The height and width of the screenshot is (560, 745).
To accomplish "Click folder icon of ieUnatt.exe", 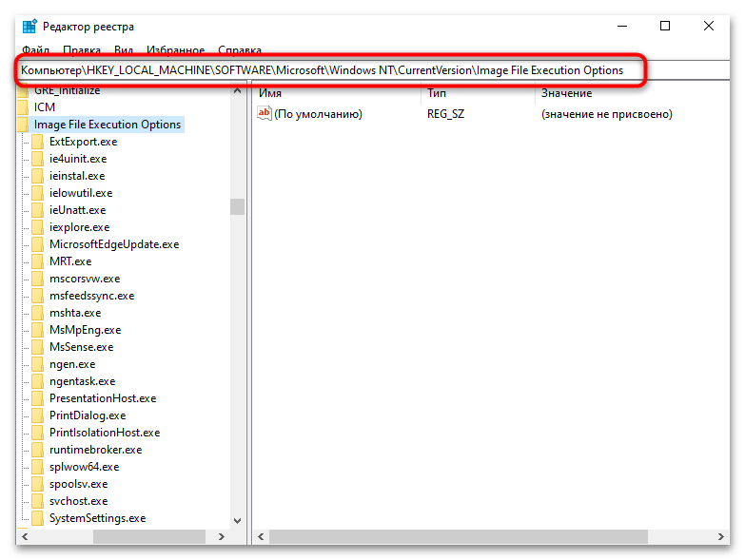I will click(x=37, y=210).
